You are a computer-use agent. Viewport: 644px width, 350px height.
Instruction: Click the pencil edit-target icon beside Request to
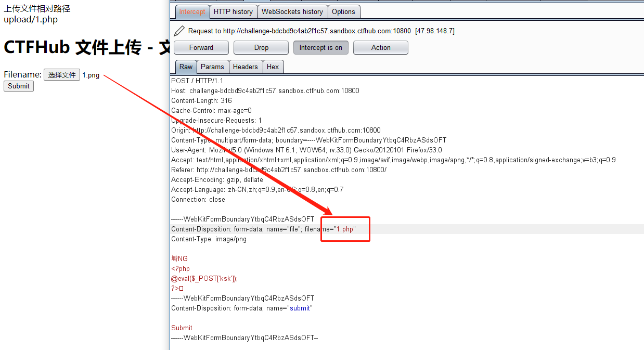(179, 31)
